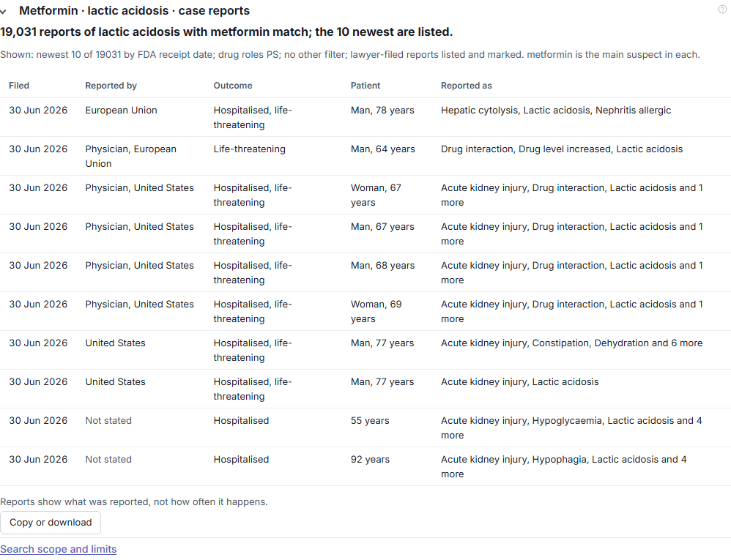731x560 pixels.
Task: Open the Woman, 69 years report row
Action: (365, 311)
